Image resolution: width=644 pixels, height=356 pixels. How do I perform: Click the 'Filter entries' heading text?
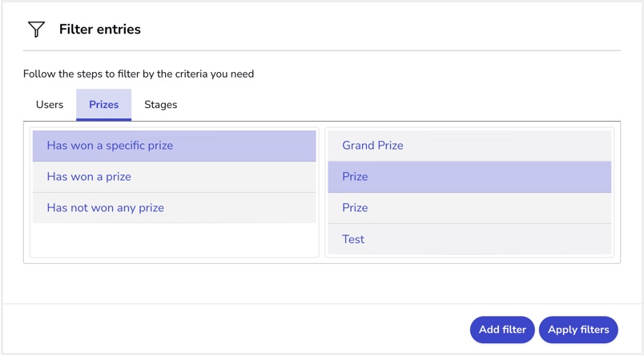point(100,29)
